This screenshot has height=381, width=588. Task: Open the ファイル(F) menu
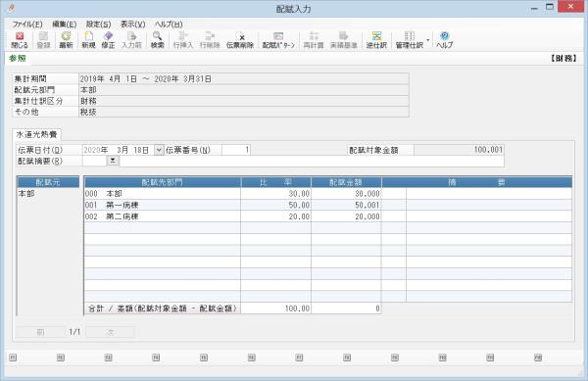pos(27,24)
